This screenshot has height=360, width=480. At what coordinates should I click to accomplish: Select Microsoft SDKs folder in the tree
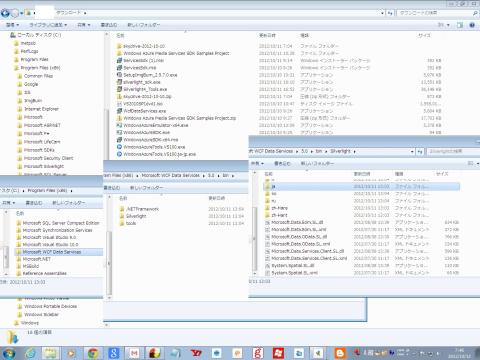click(x=36, y=150)
